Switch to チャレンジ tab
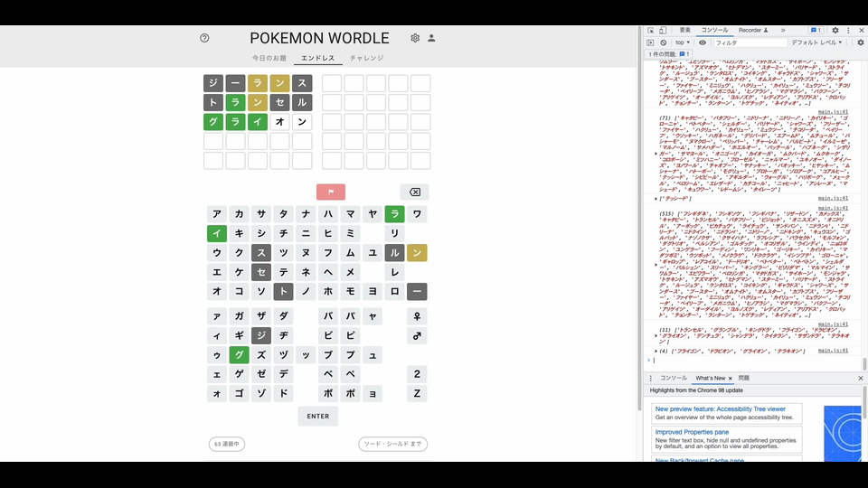This screenshot has width=868, height=488. (366, 58)
